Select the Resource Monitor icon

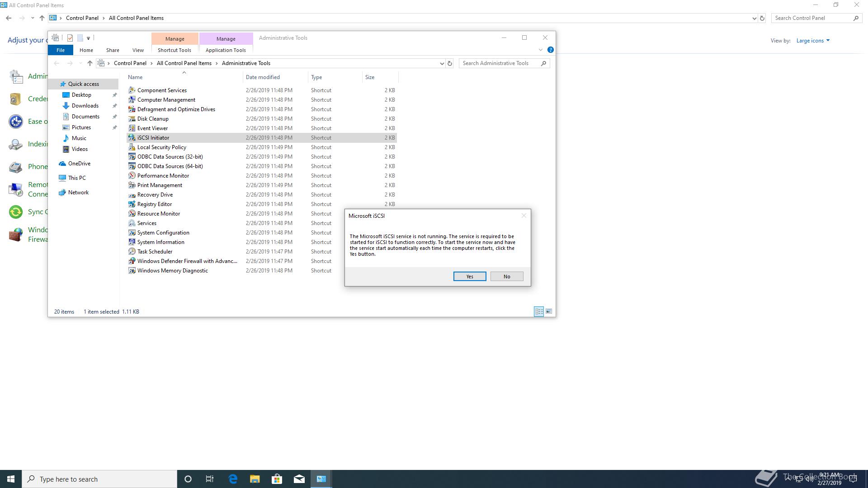(x=132, y=213)
